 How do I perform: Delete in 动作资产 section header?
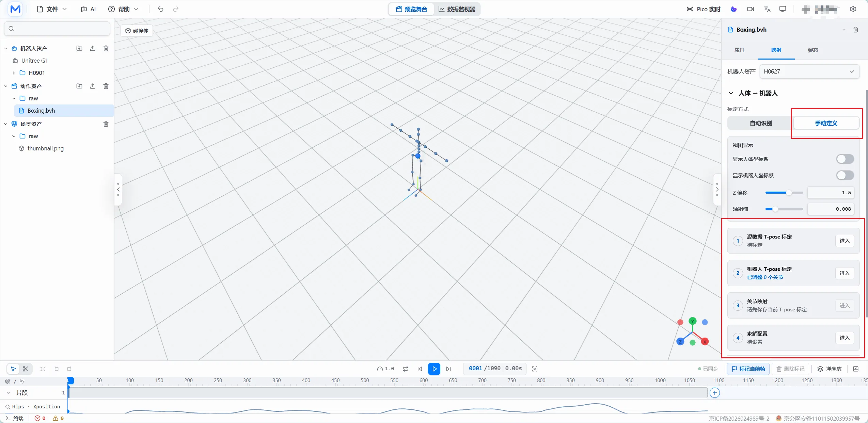pyautogui.click(x=106, y=86)
